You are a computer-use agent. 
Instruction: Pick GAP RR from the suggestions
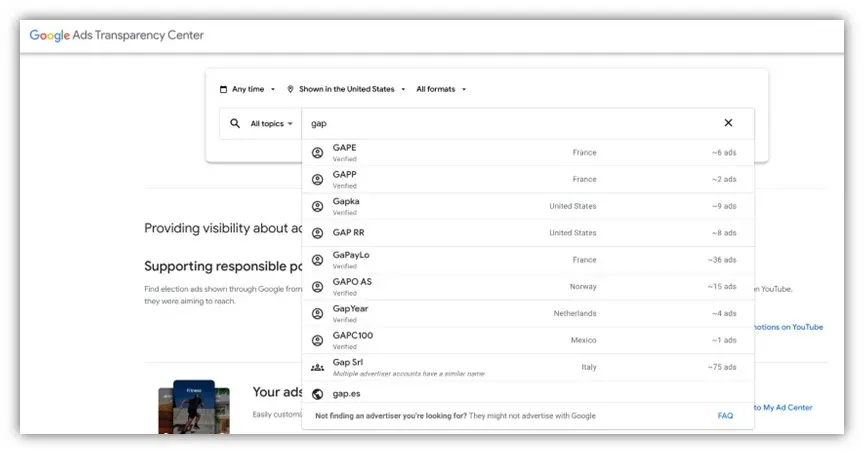pyautogui.click(x=528, y=233)
